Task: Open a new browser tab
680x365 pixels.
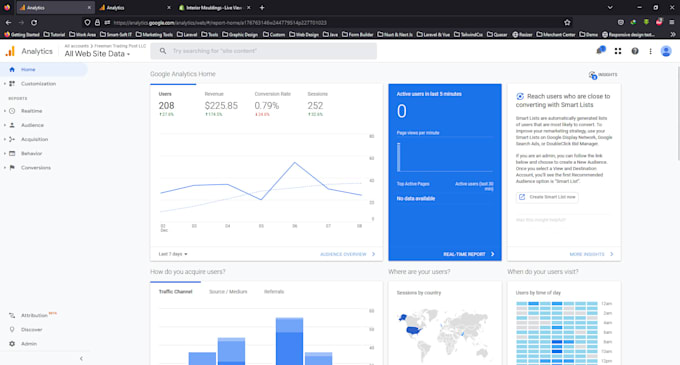Action: pos(262,7)
